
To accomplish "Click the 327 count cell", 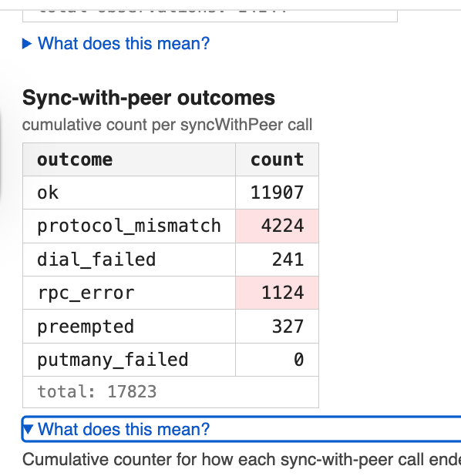I will tap(277, 327).
